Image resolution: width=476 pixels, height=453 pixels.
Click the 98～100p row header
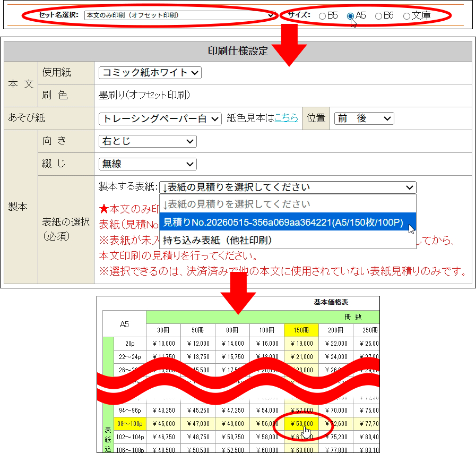click(x=130, y=424)
